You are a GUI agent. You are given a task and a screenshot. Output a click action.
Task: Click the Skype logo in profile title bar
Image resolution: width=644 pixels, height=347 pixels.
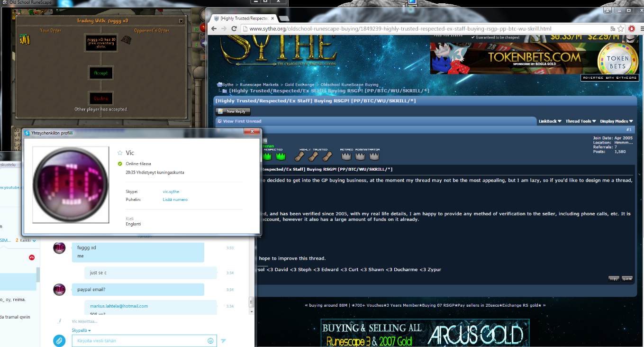point(27,133)
